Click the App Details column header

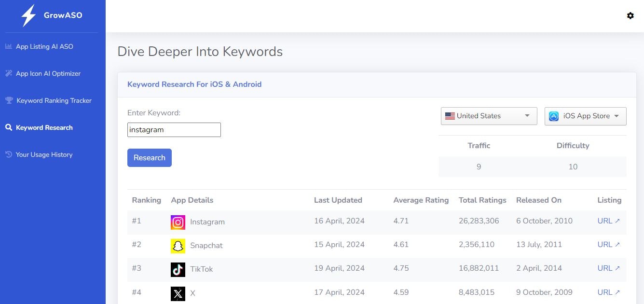[x=192, y=200]
